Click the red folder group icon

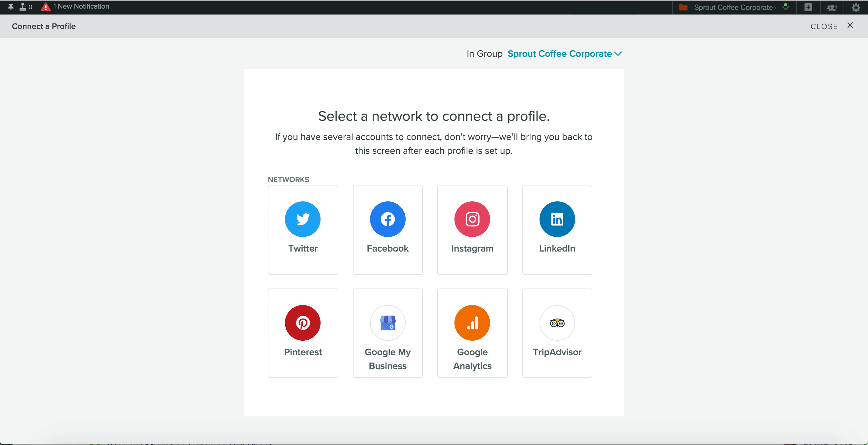click(x=683, y=7)
